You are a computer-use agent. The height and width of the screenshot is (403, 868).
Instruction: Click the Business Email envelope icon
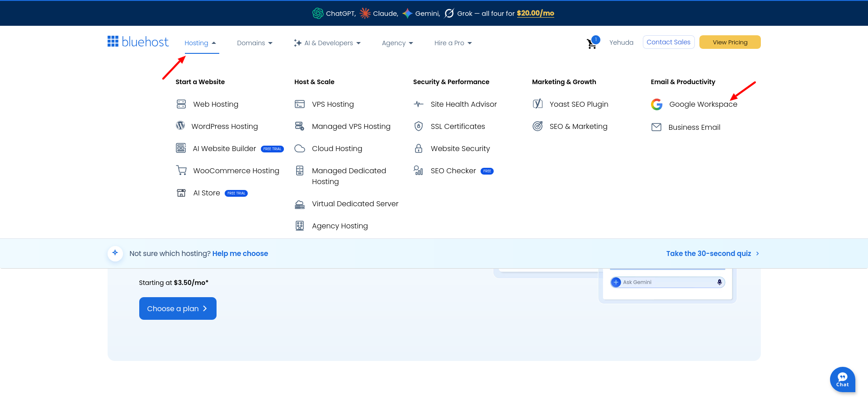click(656, 127)
